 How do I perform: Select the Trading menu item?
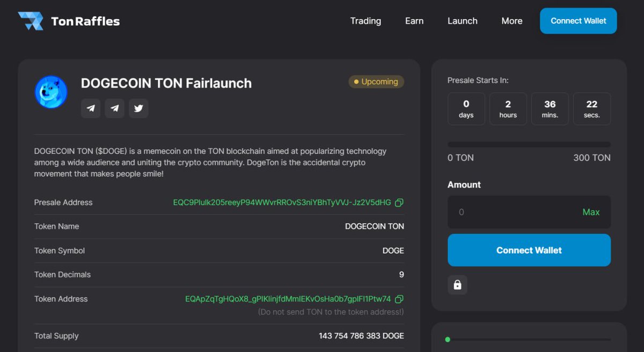coord(365,21)
